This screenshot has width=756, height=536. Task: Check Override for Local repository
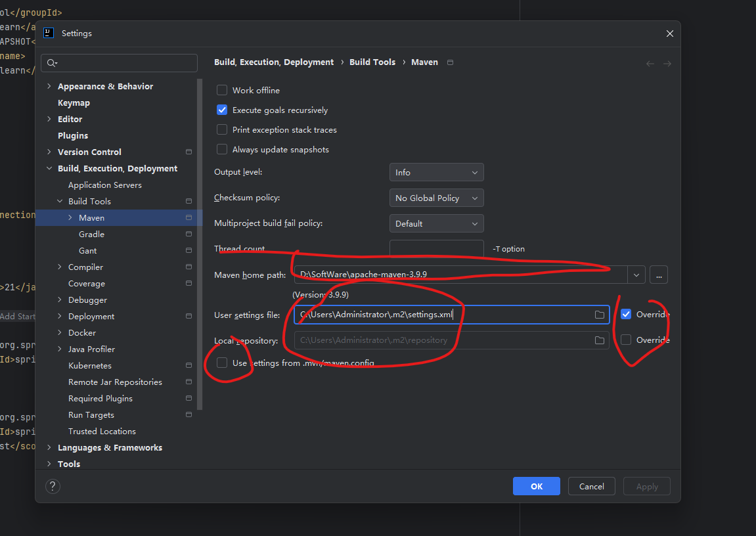pyautogui.click(x=626, y=340)
